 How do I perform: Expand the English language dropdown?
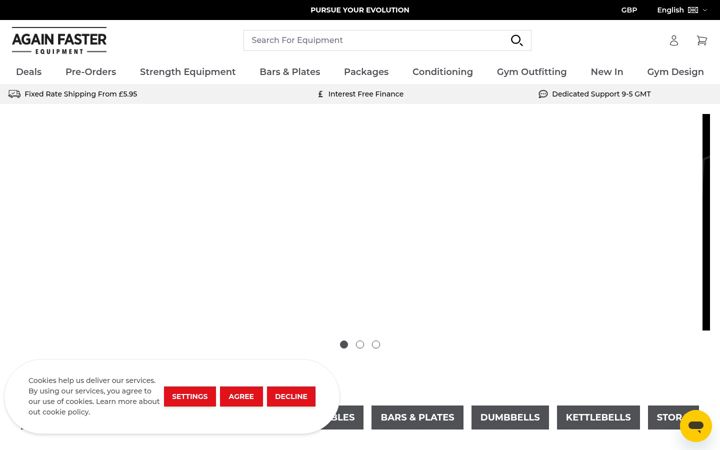click(682, 10)
